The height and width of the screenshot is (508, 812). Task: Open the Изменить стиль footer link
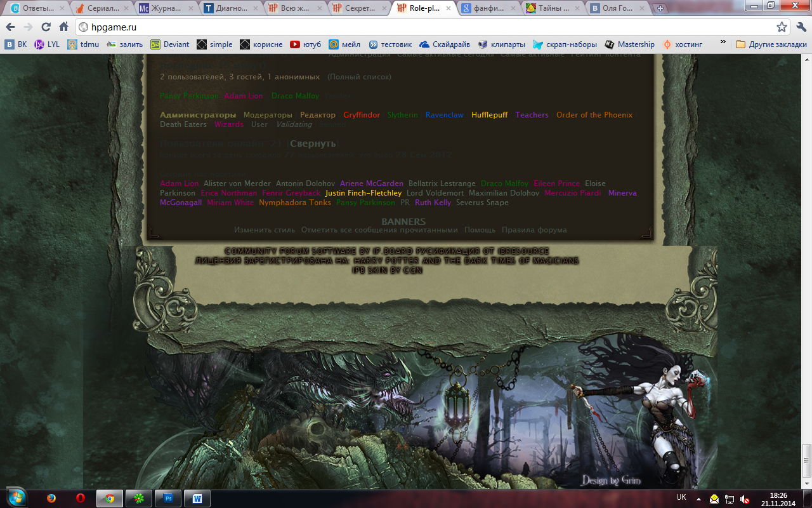click(265, 230)
